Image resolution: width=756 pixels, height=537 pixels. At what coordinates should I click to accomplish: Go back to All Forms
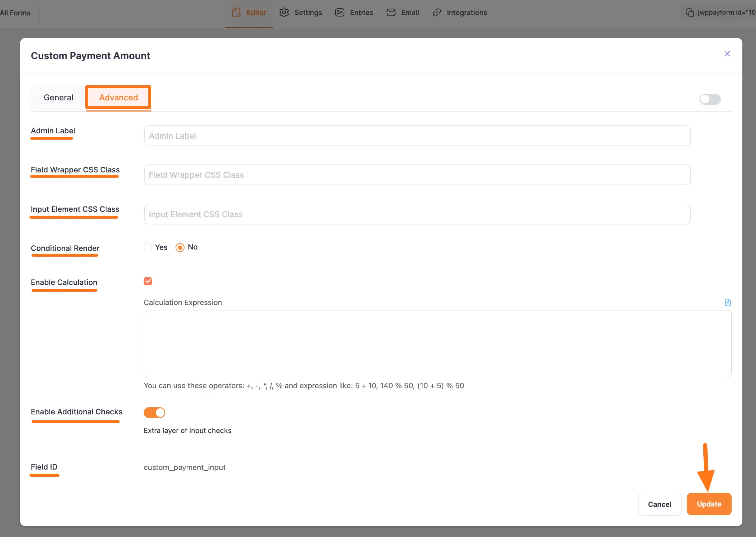pyautogui.click(x=15, y=13)
